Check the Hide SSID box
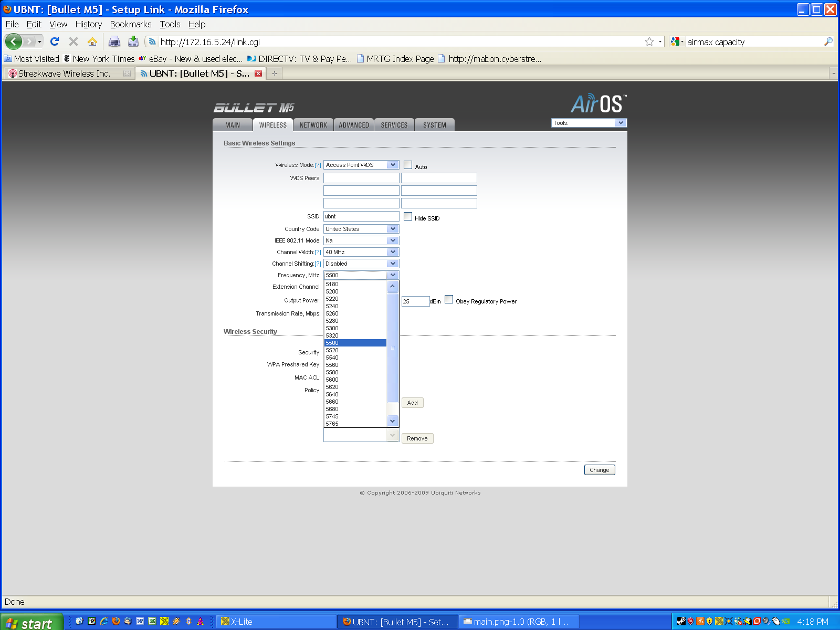 tap(408, 216)
